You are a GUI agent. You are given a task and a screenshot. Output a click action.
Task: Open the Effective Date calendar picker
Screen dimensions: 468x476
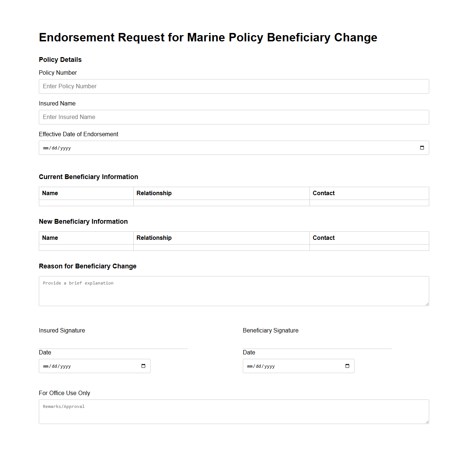pos(422,148)
